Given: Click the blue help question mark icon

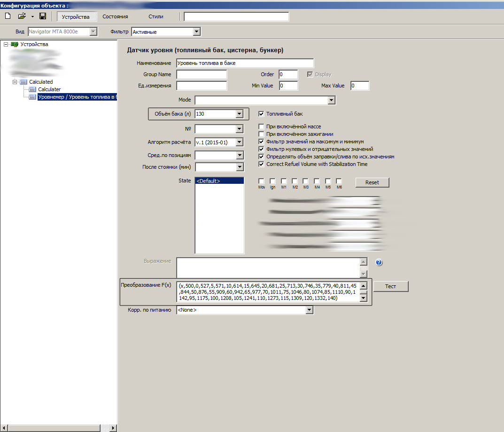Looking at the screenshot, I should coord(379,262).
